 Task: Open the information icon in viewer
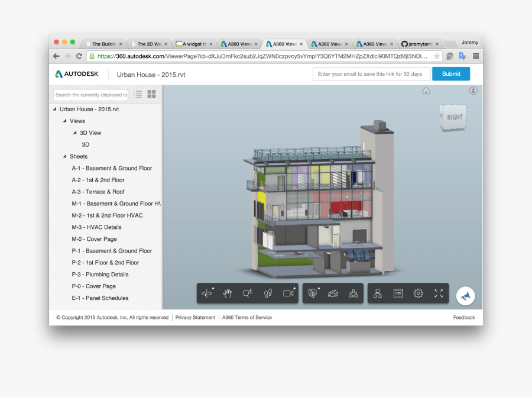click(x=473, y=91)
